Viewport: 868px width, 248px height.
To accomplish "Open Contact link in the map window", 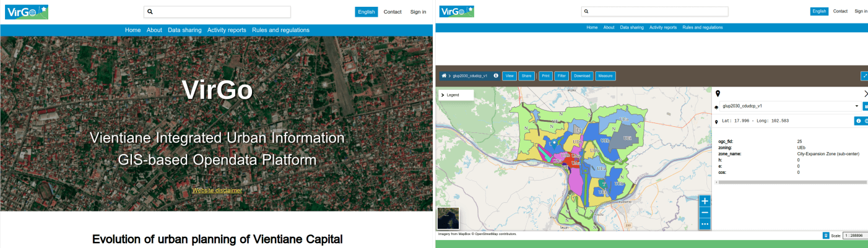I will (840, 11).
